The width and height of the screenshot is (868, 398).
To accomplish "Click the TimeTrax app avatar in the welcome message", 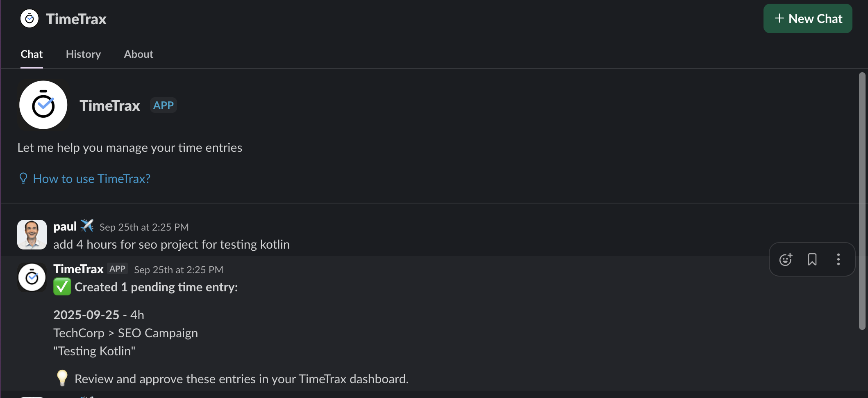I will click(43, 105).
